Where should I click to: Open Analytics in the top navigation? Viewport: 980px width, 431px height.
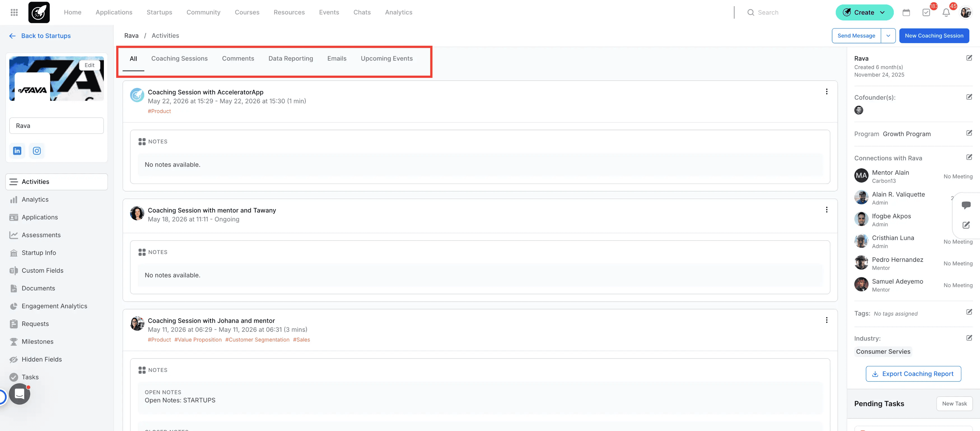[399, 13]
